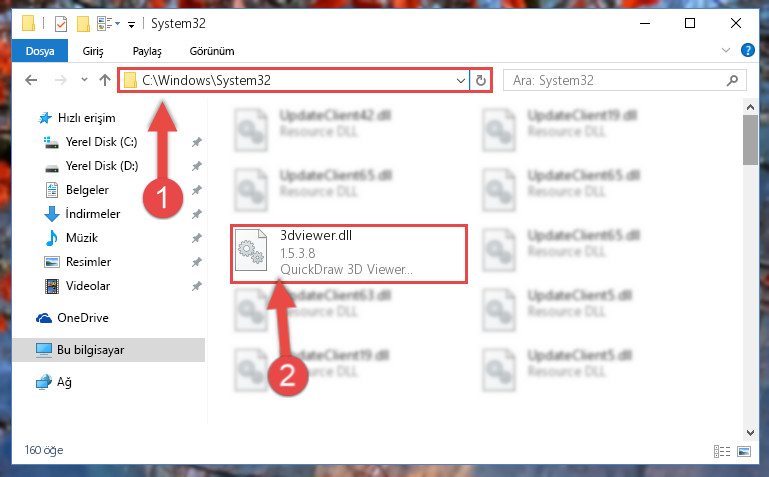The width and height of the screenshot is (769, 477).
Task: Open the Help question mark icon
Action: click(747, 50)
